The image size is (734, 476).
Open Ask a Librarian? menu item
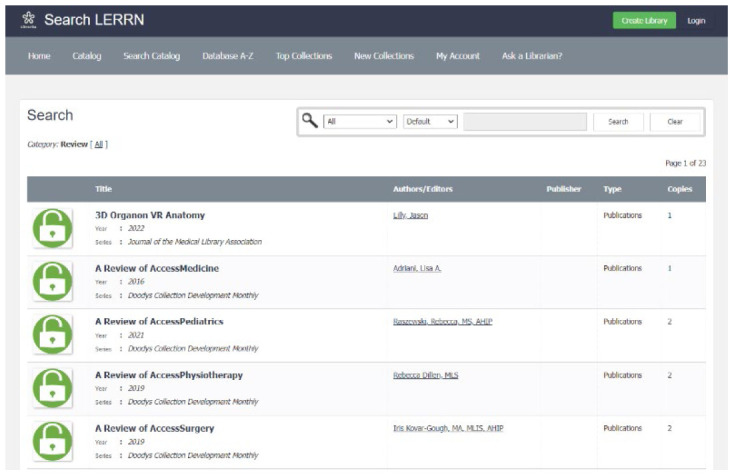532,56
